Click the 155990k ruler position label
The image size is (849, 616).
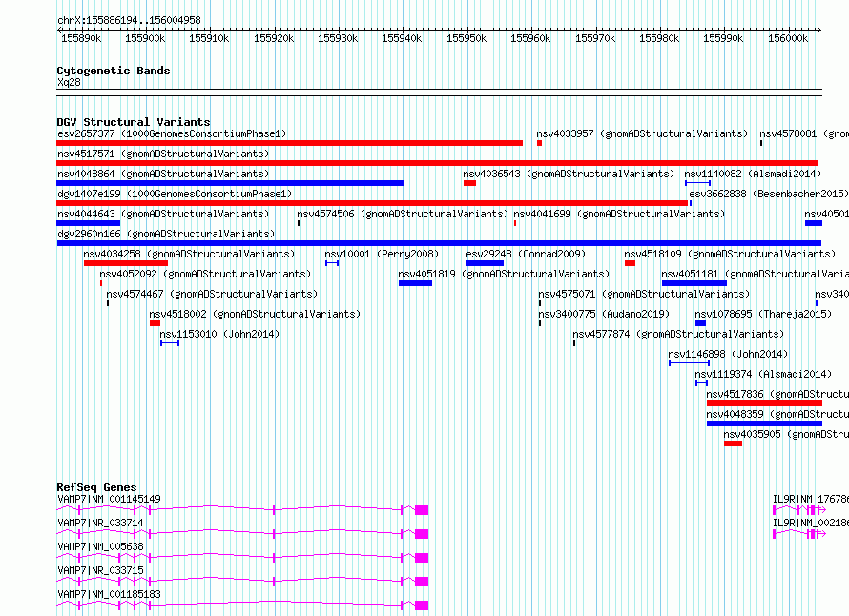click(x=723, y=38)
